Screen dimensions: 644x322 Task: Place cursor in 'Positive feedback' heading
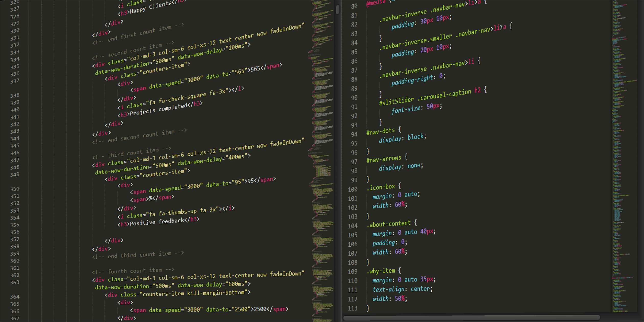tap(157, 222)
